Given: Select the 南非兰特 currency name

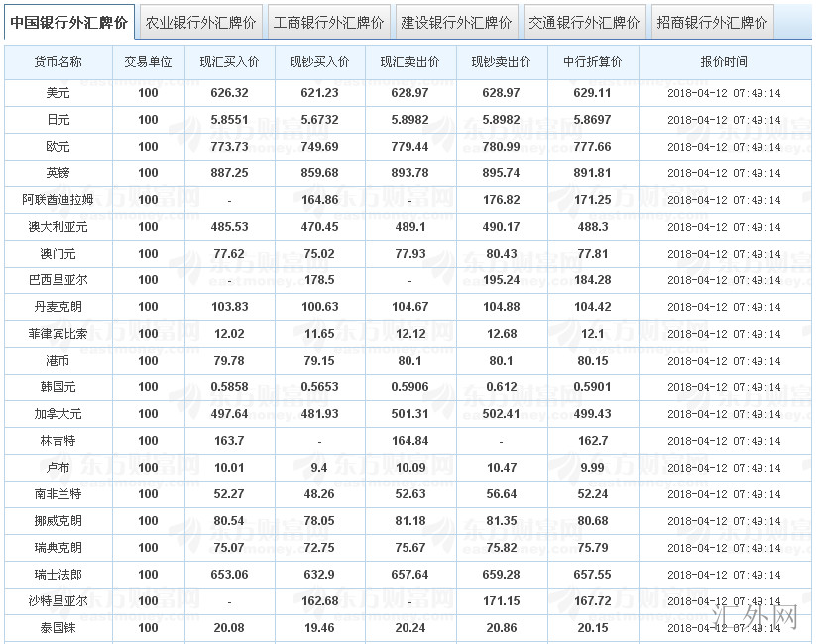Looking at the screenshot, I should [x=58, y=494].
